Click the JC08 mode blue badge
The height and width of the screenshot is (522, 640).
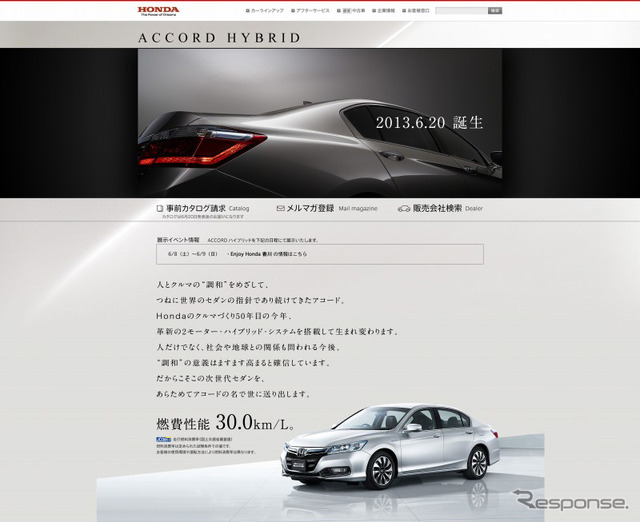163,440
